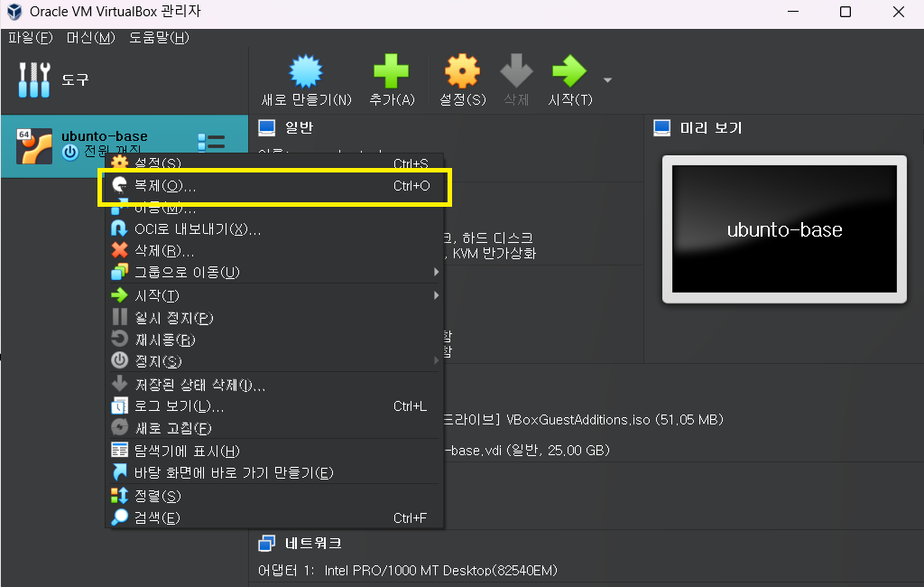Open the File (파일(F)) menu

[31, 38]
